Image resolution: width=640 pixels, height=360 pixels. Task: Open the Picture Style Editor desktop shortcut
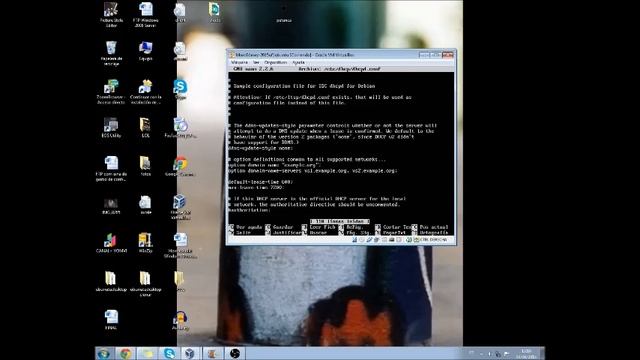tap(111, 15)
